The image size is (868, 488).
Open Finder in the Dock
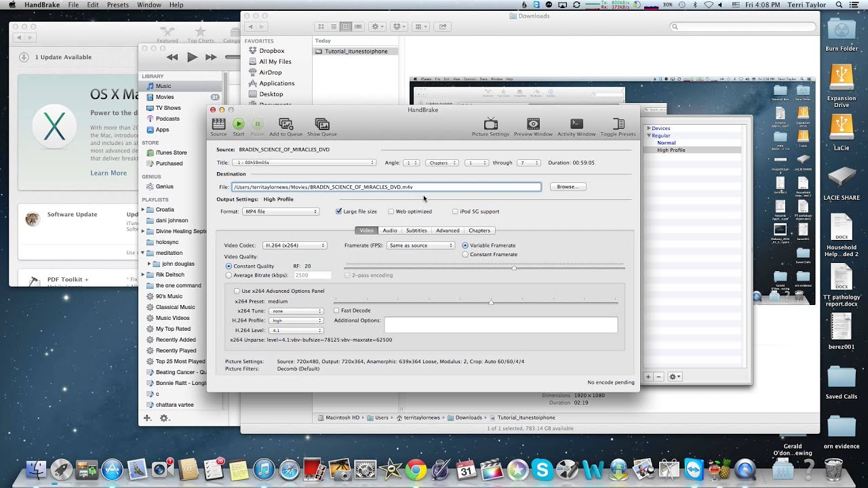(36, 470)
